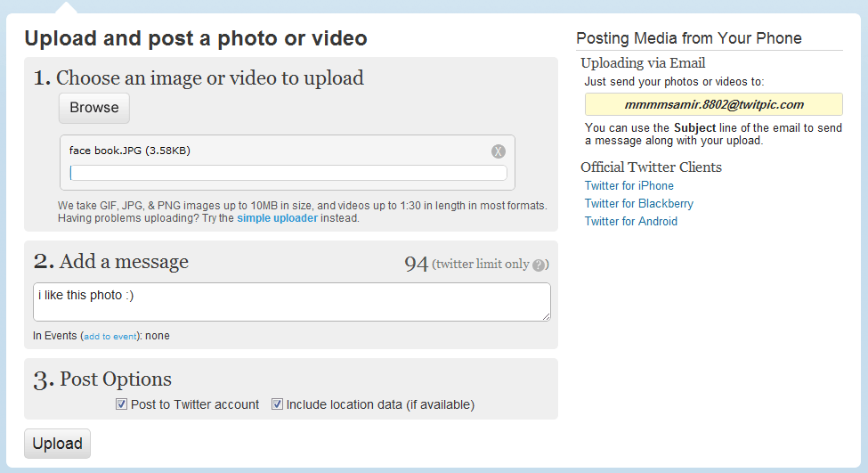Viewport: 868px width, 473px height.
Task: Open the simple uploader link
Action: [278, 218]
